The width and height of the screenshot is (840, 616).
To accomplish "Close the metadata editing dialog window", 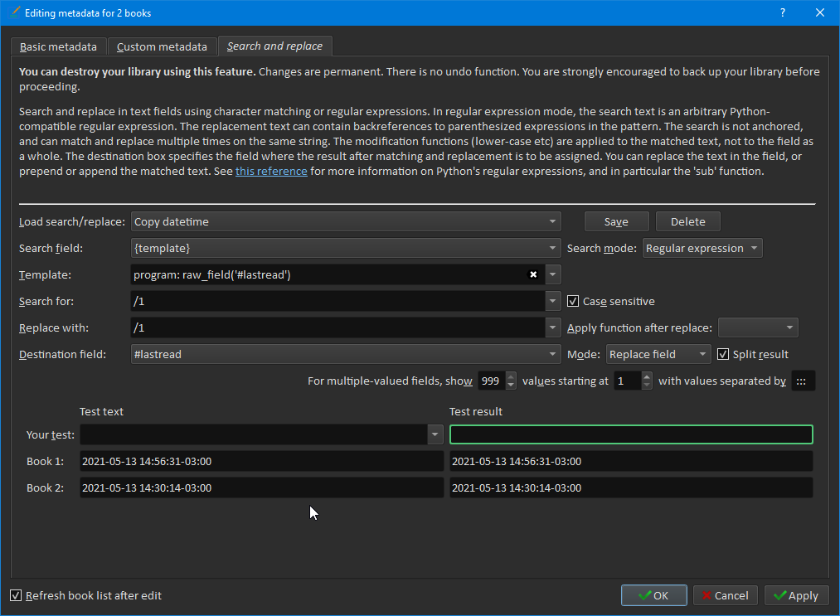I will click(820, 12).
